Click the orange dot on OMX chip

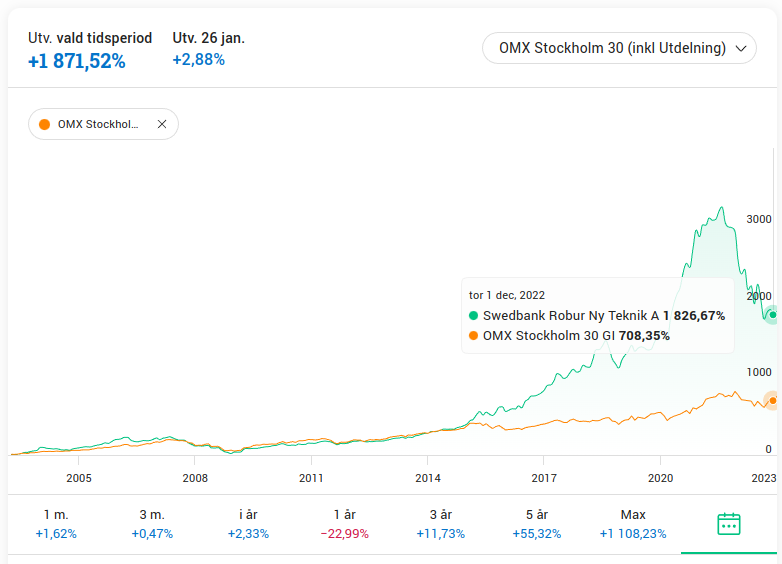(x=44, y=125)
